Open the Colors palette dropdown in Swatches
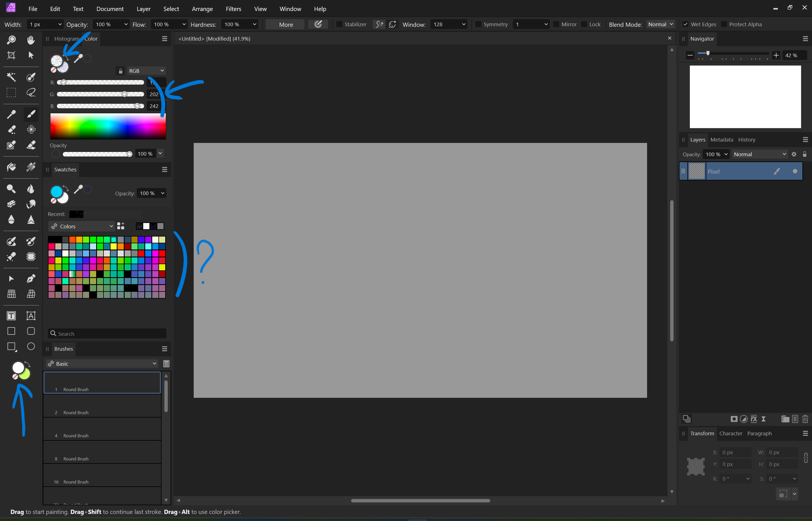This screenshot has height=521, width=812. pyautogui.click(x=81, y=226)
